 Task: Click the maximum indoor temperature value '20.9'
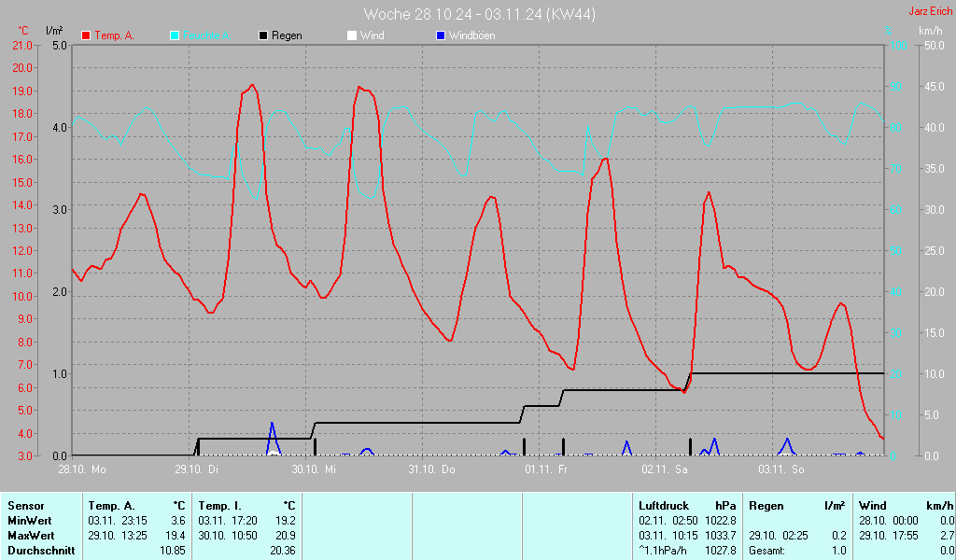point(286,536)
